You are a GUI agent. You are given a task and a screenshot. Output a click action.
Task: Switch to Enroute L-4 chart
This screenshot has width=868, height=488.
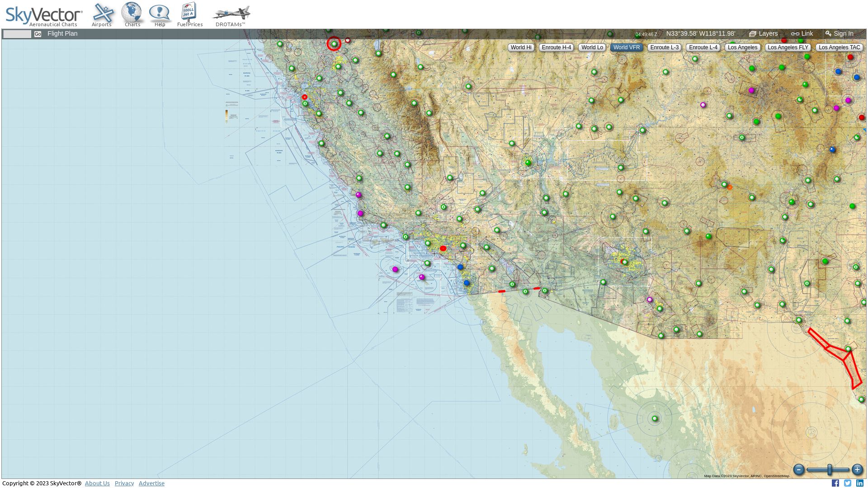(x=703, y=47)
